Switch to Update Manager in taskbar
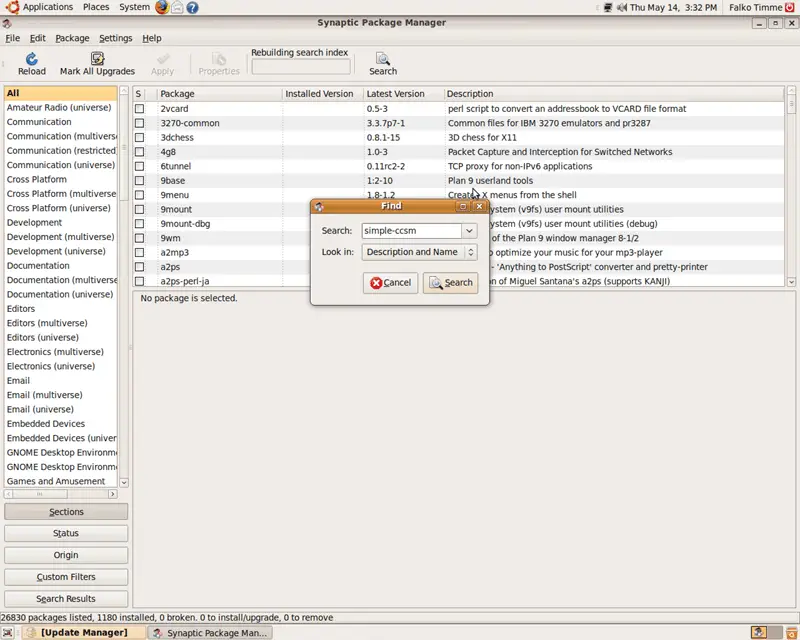800x640 pixels. pyautogui.click(x=84, y=633)
